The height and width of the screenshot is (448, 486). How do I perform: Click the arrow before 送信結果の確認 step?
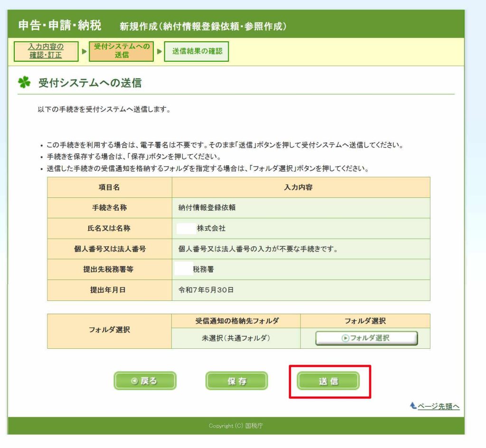(159, 51)
